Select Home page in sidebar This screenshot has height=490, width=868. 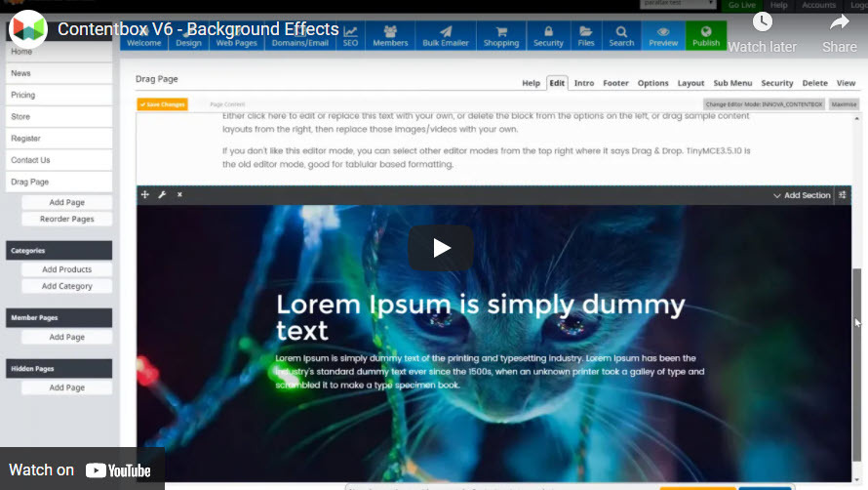[x=59, y=52]
